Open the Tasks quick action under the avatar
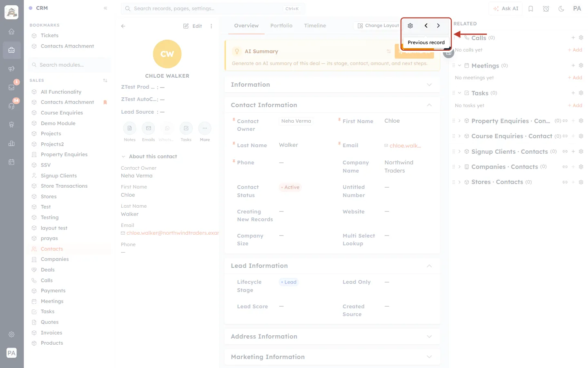The image size is (588, 368). [186, 128]
